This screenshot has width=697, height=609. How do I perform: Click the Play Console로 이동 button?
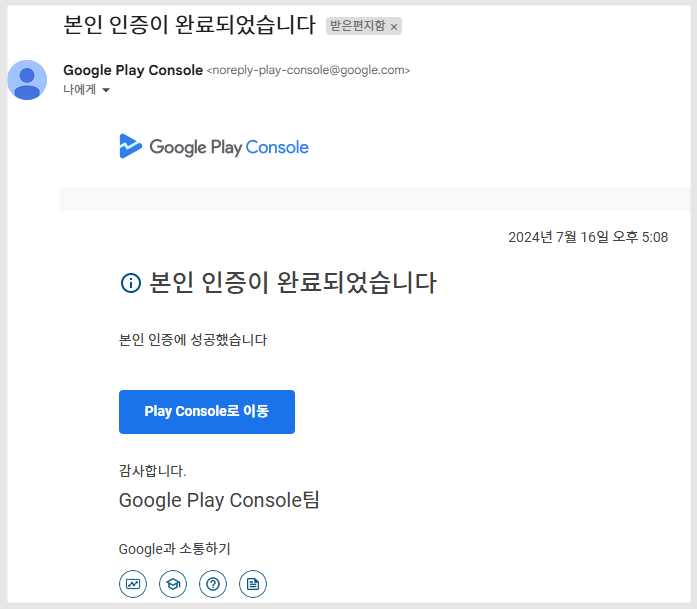tap(207, 412)
